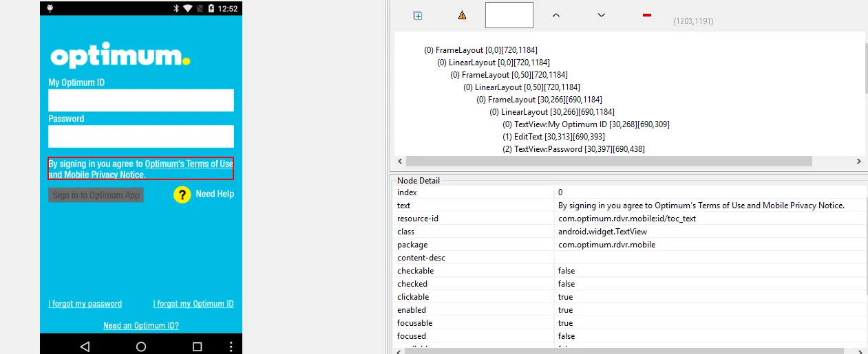Click the text value 'By signing in you agree' cell

pos(710,206)
